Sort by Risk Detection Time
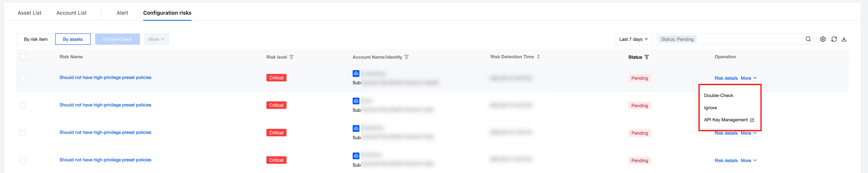868x173 pixels. (x=538, y=57)
